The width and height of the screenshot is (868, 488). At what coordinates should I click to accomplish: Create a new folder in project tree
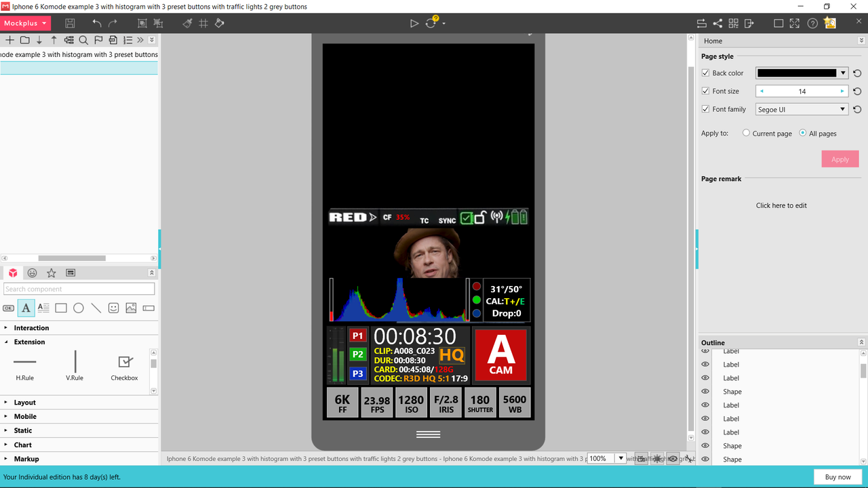[24, 40]
